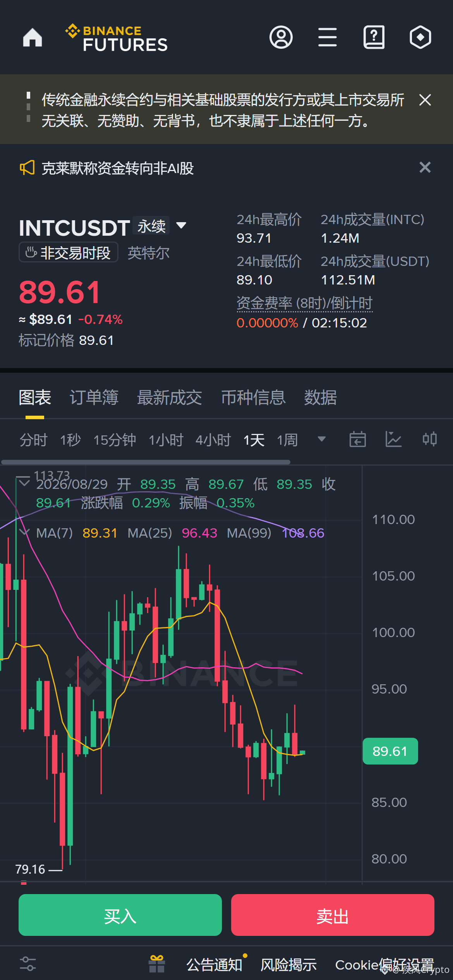The height and width of the screenshot is (980, 453).
Task: Click 24h成交量(USDT) value 112.51M
Action: click(x=348, y=280)
